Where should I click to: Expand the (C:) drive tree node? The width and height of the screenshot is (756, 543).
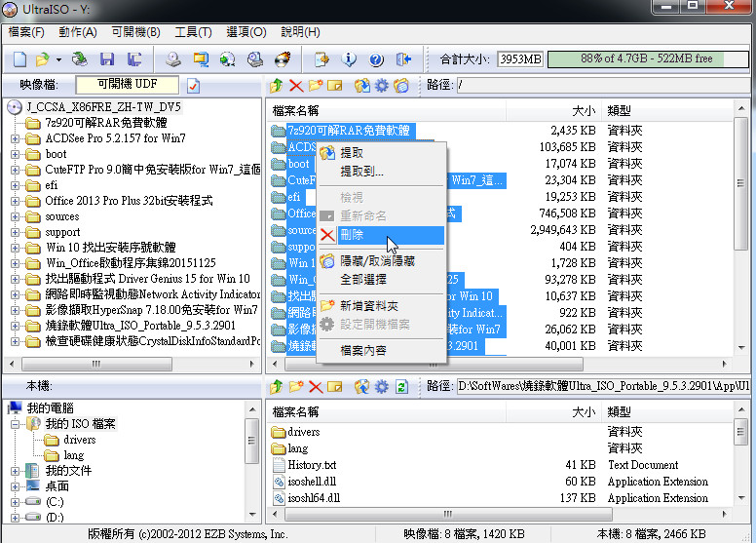15,502
